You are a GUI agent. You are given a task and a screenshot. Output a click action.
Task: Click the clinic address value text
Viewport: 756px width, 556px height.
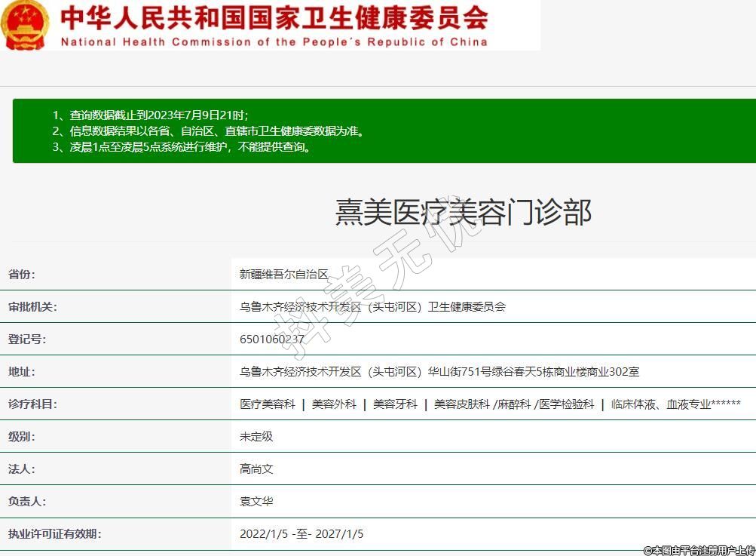pos(439,372)
